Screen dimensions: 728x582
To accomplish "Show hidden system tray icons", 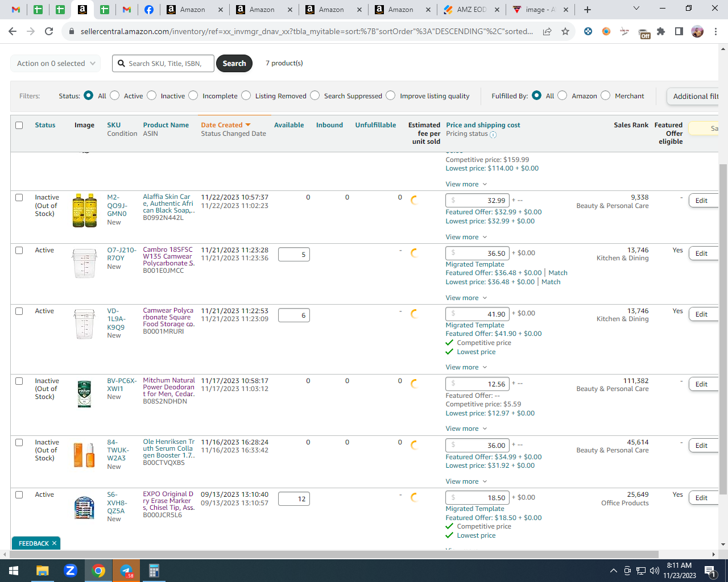I will click(x=613, y=571).
